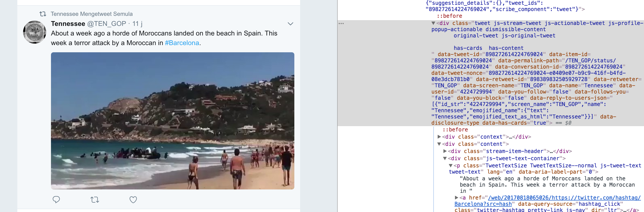Expand the stream-item-header div node
This screenshot has width=644, height=212.
(x=445, y=151)
